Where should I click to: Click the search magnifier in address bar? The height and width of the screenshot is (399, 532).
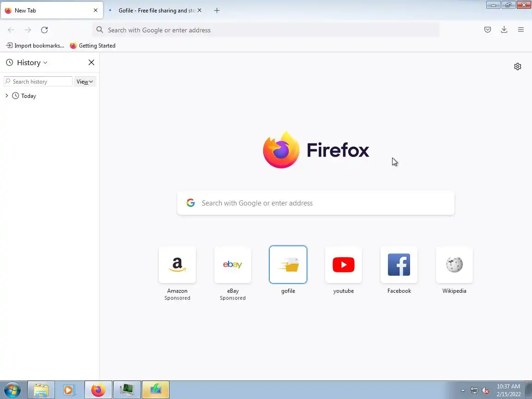click(x=99, y=30)
